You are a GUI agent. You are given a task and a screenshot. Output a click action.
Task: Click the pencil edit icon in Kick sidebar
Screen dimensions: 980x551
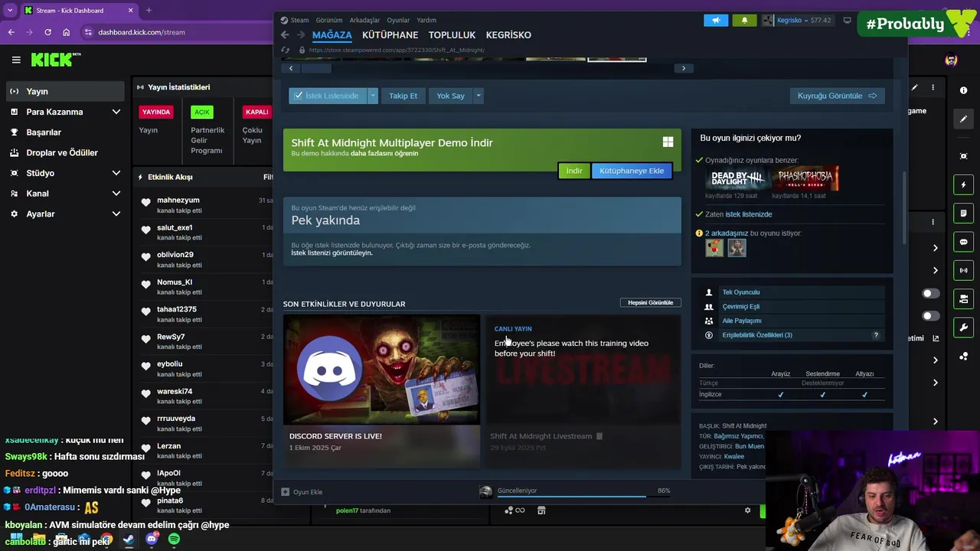click(963, 119)
